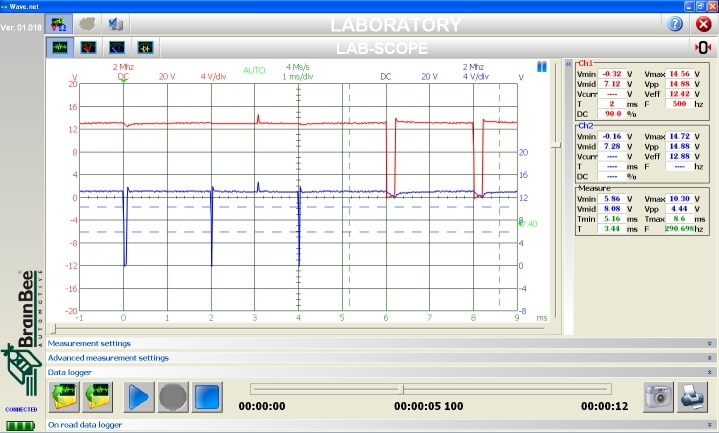This screenshot has height=433, width=719.
Task: Open saved recording folder icon
Action: click(x=64, y=397)
